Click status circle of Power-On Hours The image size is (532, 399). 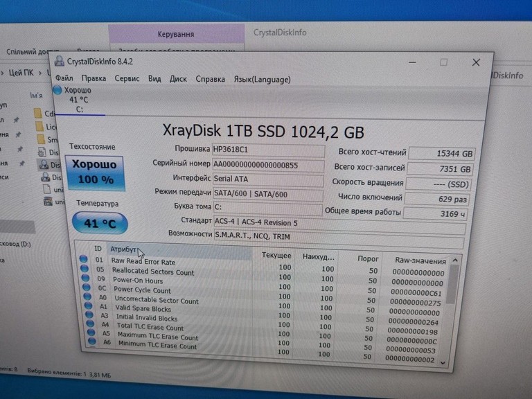coord(85,278)
